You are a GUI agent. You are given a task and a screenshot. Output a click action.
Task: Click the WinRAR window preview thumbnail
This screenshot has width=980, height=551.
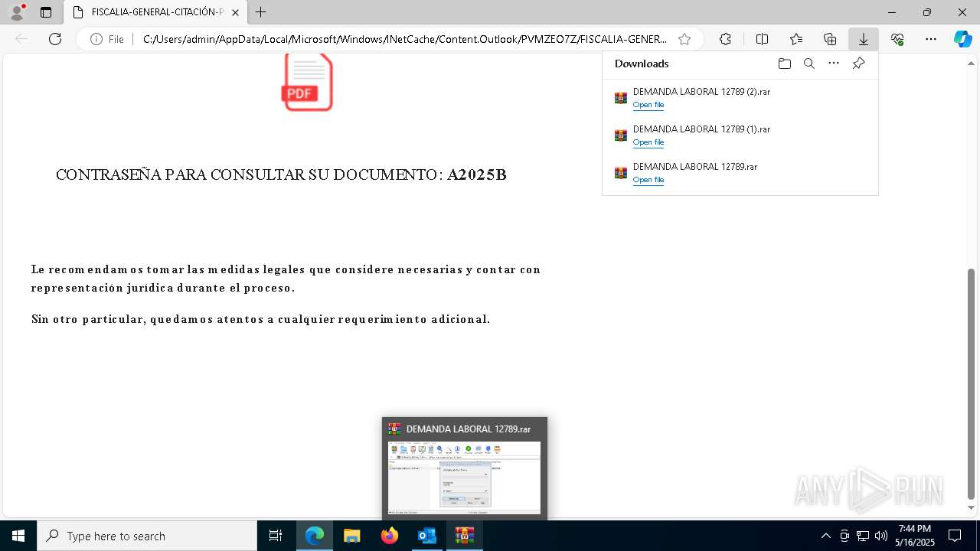[x=465, y=477]
